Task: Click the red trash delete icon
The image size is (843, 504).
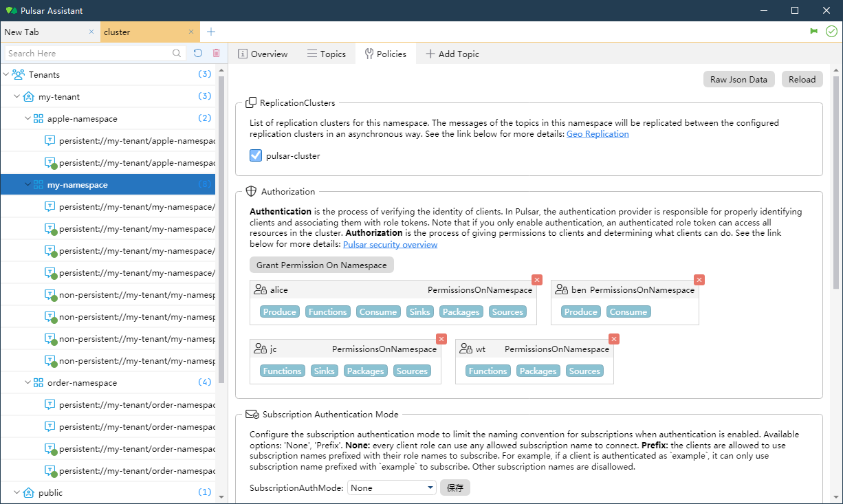Action: click(x=216, y=53)
